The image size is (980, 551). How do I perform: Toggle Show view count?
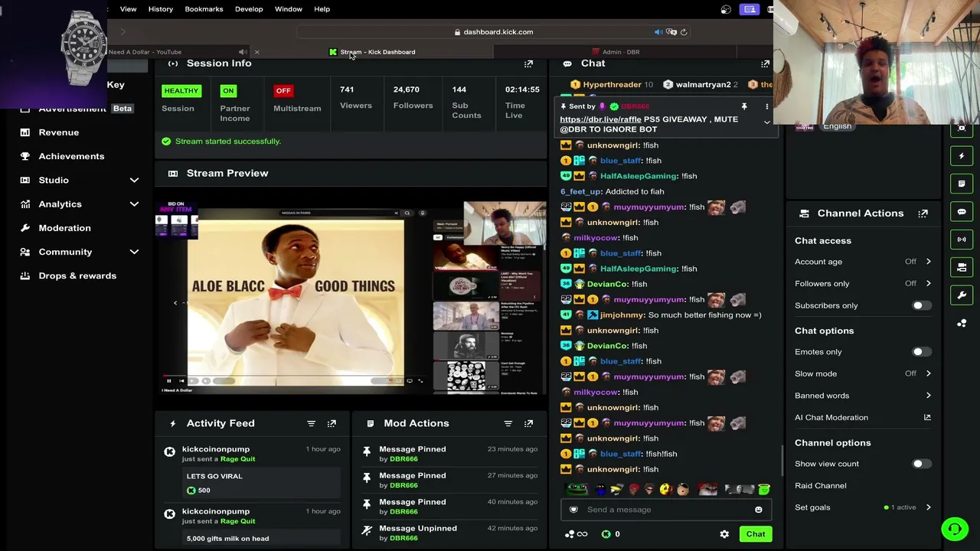click(921, 464)
